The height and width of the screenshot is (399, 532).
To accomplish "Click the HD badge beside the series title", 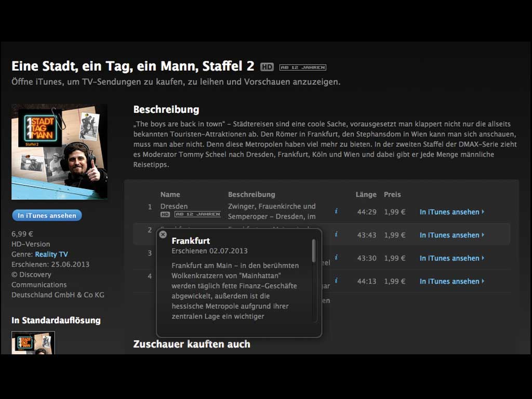I will (267, 67).
